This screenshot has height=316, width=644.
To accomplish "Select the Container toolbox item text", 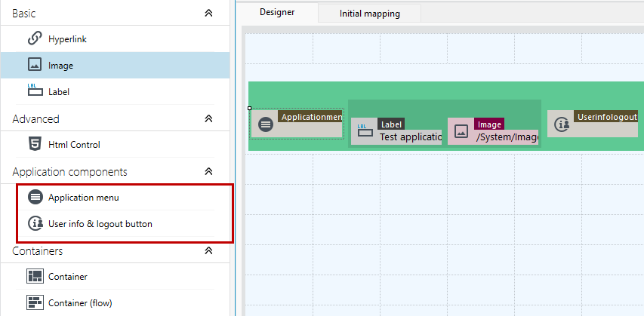I will (68, 277).
